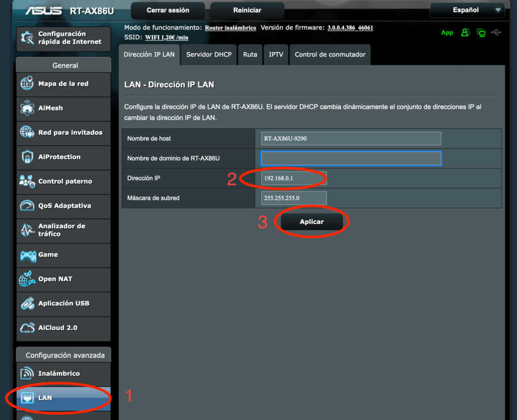
Task: Click the ASUS logo
Action: pyautogui.click(x=44, y=11)
